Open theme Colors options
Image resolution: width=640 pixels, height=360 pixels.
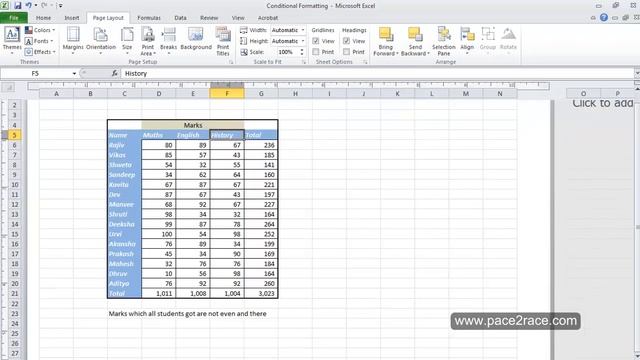click(40, 30)
